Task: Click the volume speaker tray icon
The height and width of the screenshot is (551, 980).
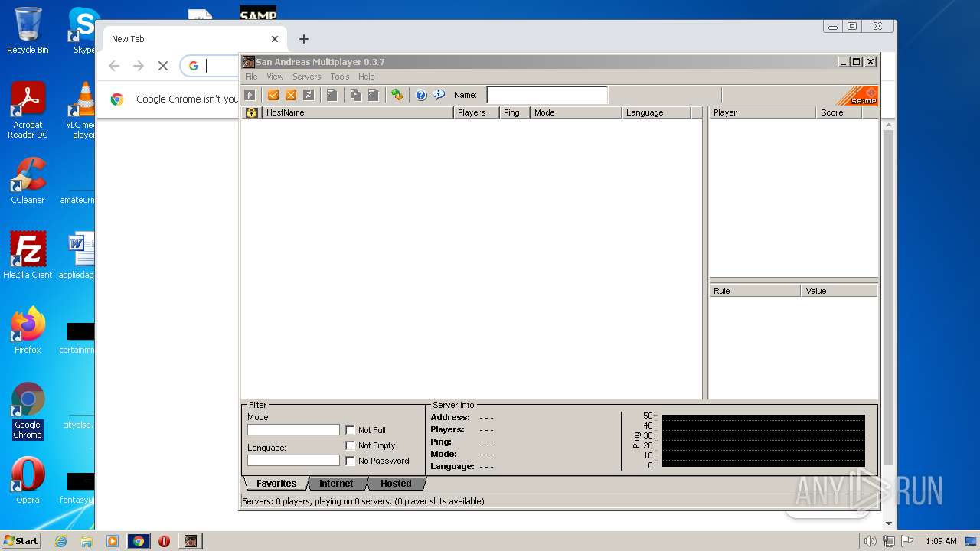Action: (x=870, y=541)
